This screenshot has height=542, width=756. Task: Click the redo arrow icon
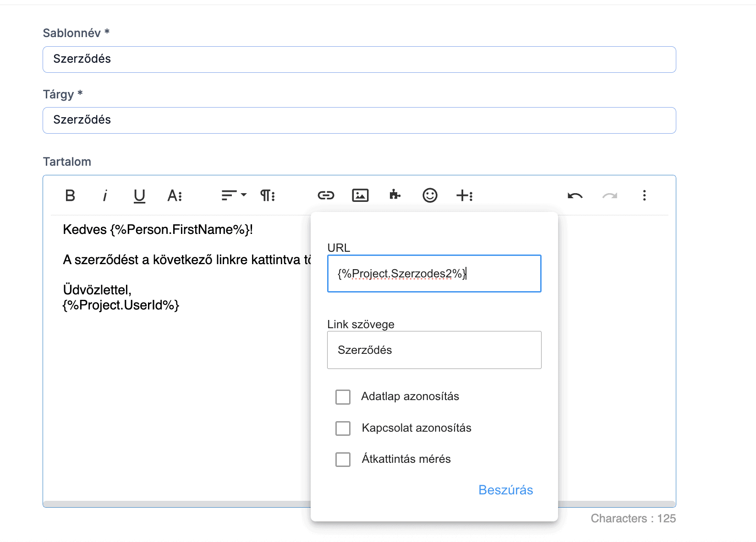[609, 195]
